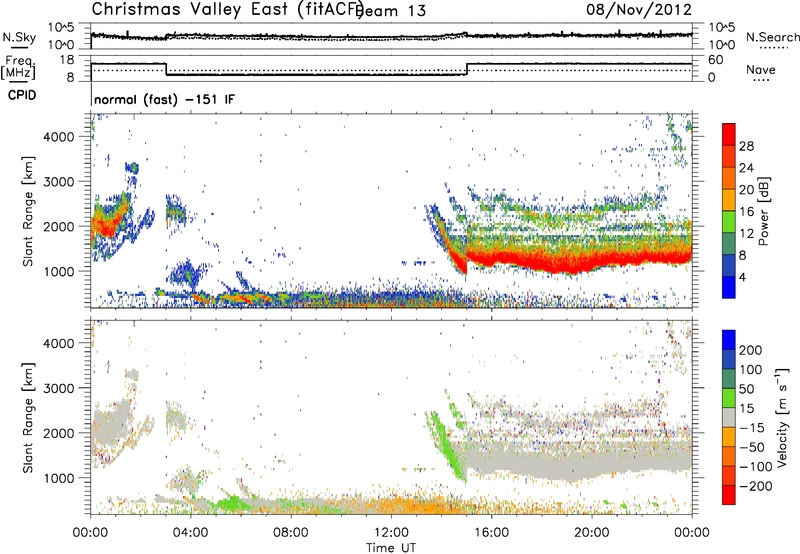Click the "Power [dB]" colorbar title

[x=764, y=211]
